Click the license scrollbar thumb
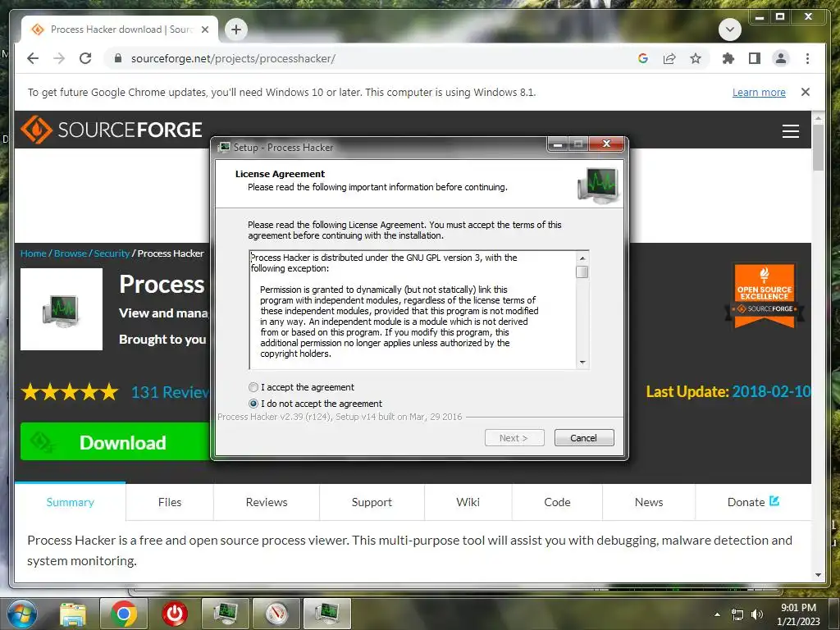Viewport: 840px width, 630px height. tap(582, 272)
